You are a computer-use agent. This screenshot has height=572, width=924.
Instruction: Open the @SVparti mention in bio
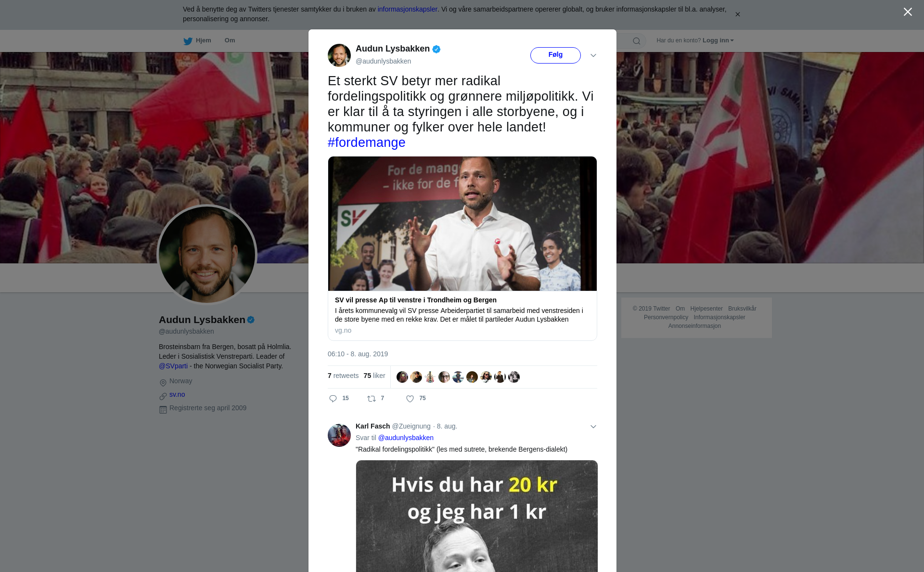click(173, 366)
